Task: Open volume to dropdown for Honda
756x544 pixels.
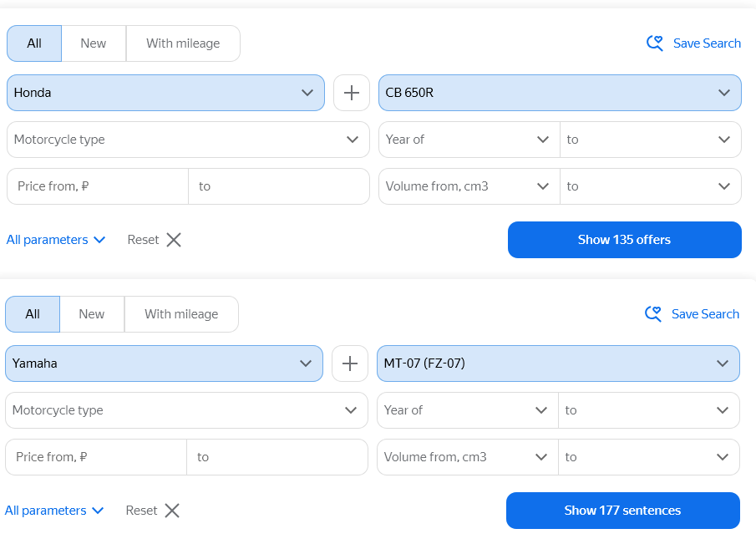Action: (x=651, y=186)
